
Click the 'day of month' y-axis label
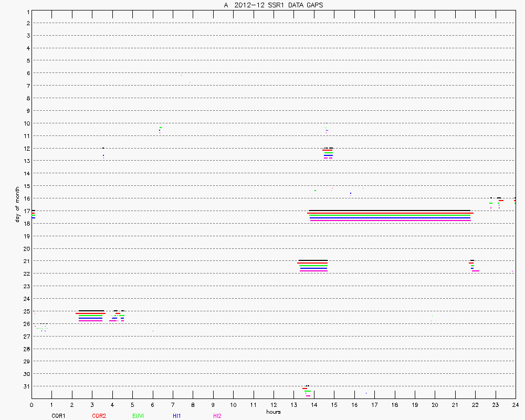(17, 204)
